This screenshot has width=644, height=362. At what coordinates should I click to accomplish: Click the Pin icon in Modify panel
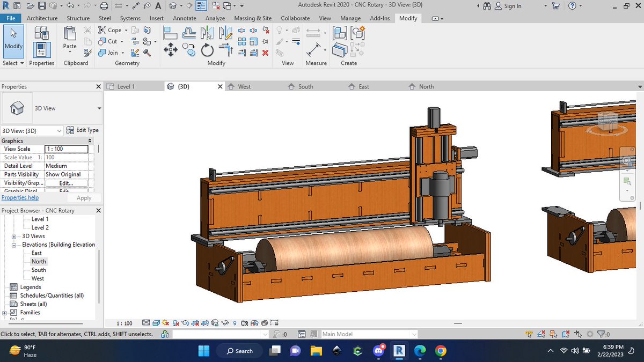265,40
